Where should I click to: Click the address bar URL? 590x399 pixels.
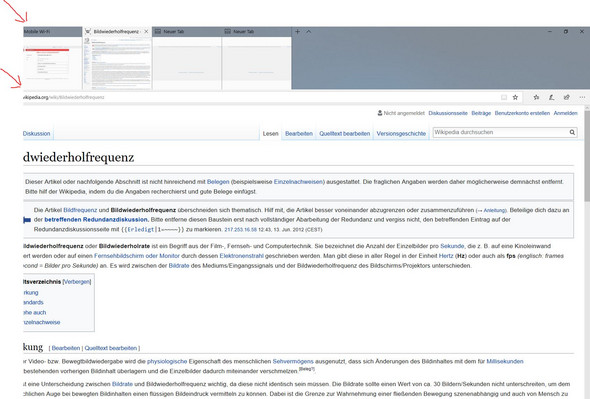pos(64,97)
